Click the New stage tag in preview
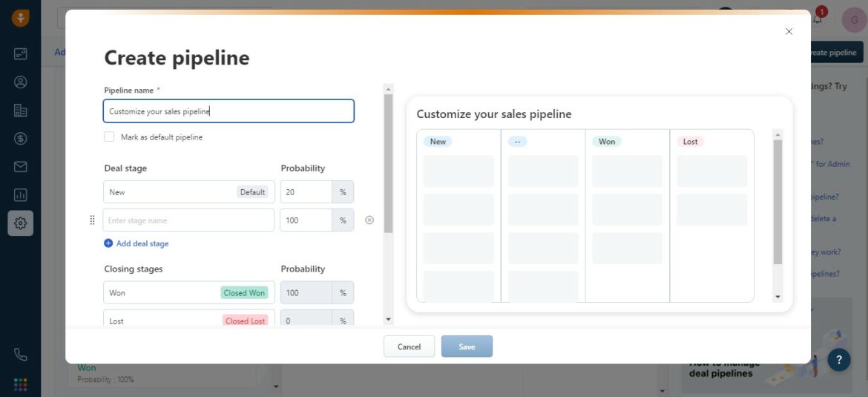The height and width of the screenshot is (397, 868). pyautogui.click(x=438, y=141)
